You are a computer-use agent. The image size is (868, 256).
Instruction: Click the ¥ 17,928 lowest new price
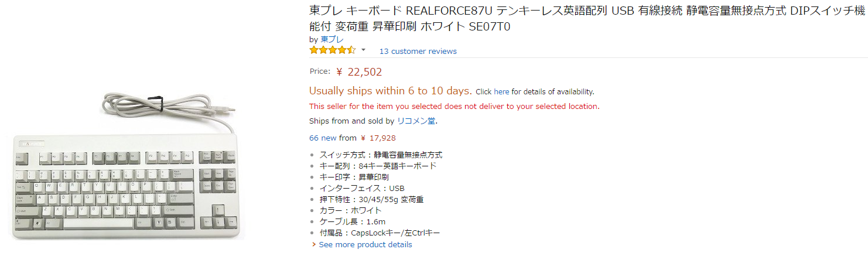(378, 138)
